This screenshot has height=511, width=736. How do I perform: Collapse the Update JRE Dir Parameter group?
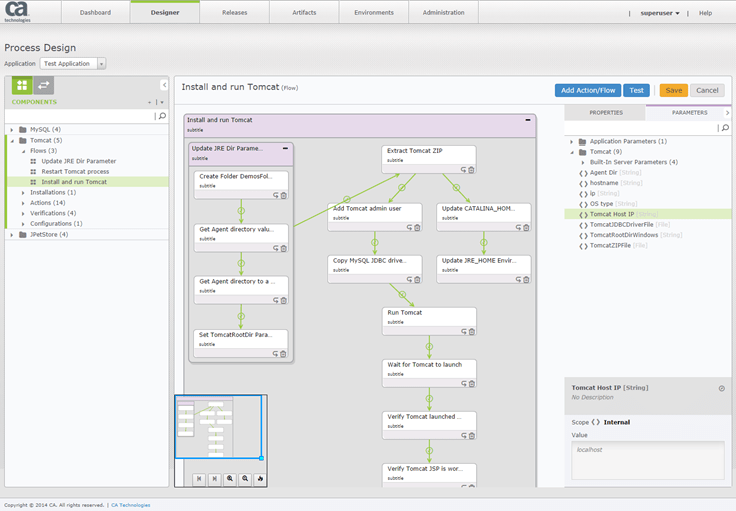point(285,148)
